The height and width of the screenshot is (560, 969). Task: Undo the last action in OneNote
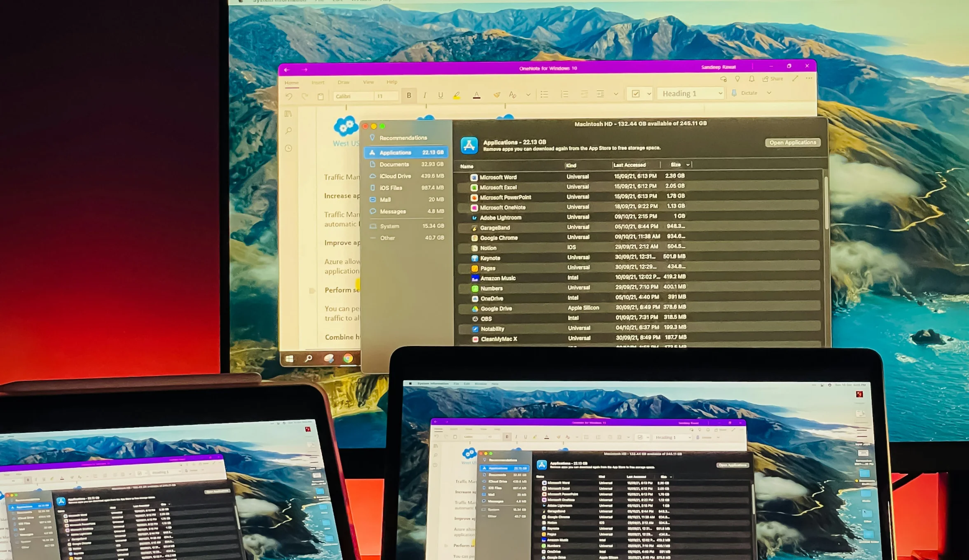click(x=289, y=96)
